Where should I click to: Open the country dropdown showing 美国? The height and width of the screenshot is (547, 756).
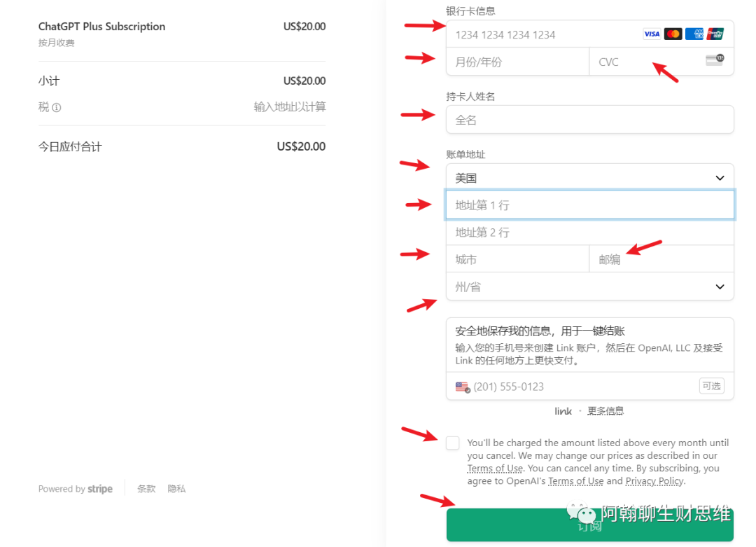tap(589, 178)
